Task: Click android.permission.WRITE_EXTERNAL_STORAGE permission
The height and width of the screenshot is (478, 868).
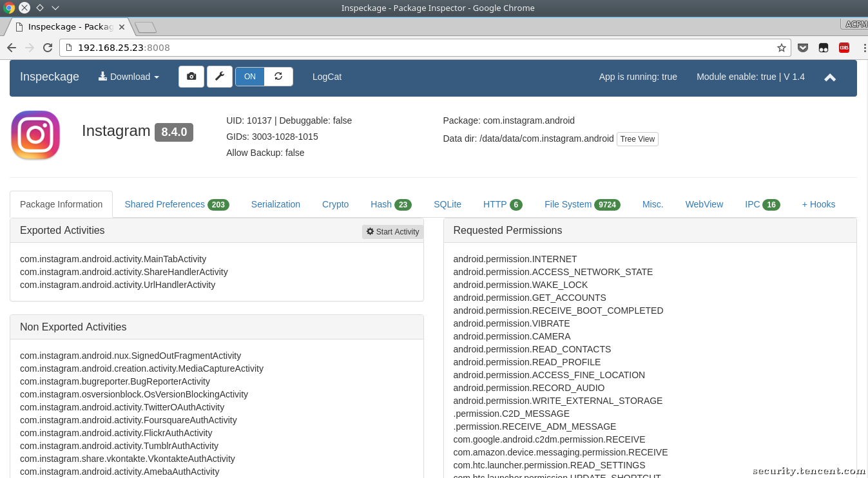Action: click(x=557, y=401)
